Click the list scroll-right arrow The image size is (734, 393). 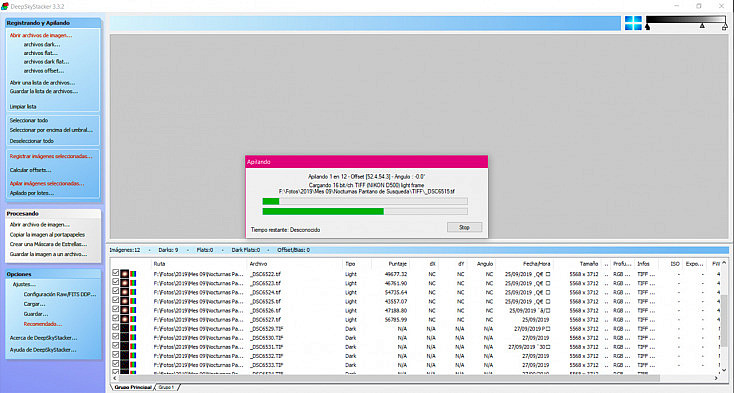point(716,378)
